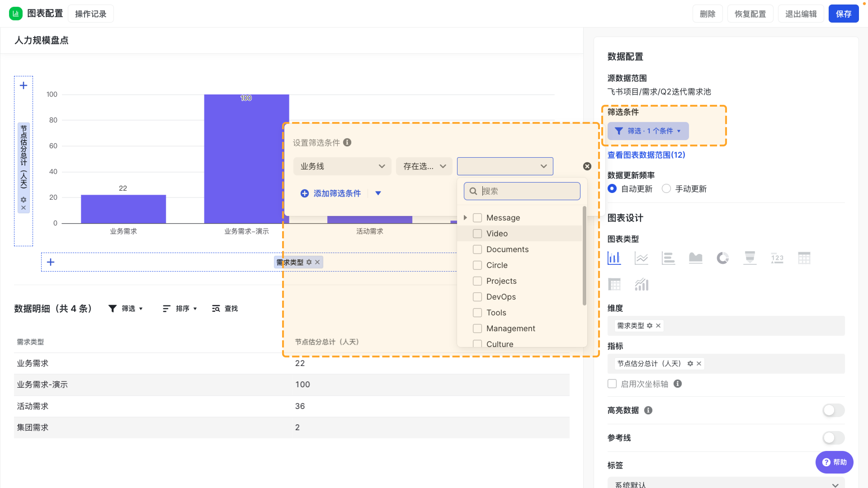Check the Documents option
The image size is (868, 488).
pos(477,250)
